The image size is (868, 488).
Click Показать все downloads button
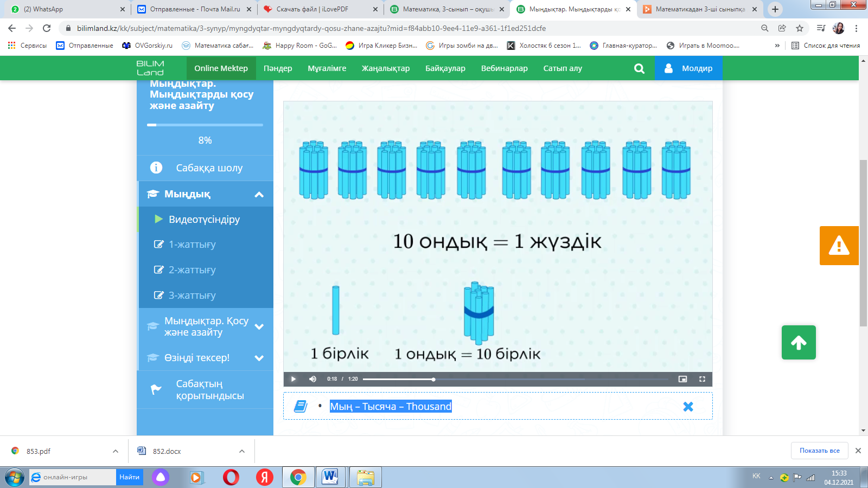click(819, 451)
